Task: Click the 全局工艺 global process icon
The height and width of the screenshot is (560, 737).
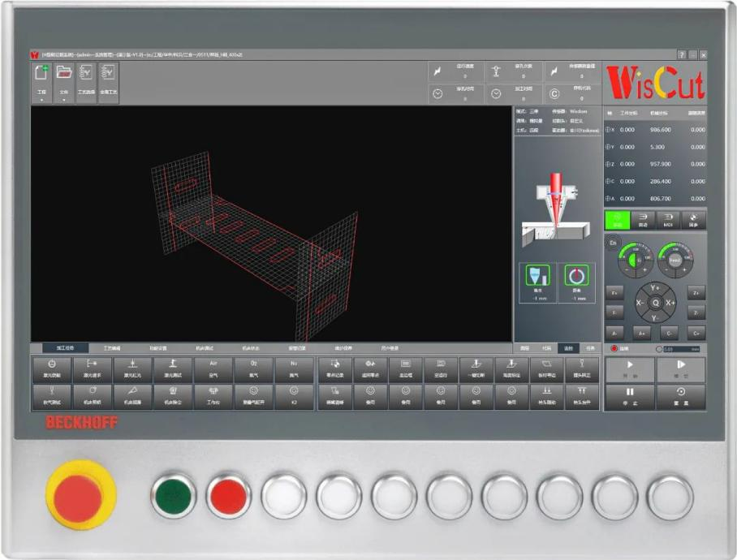Action: pos(108,72)
